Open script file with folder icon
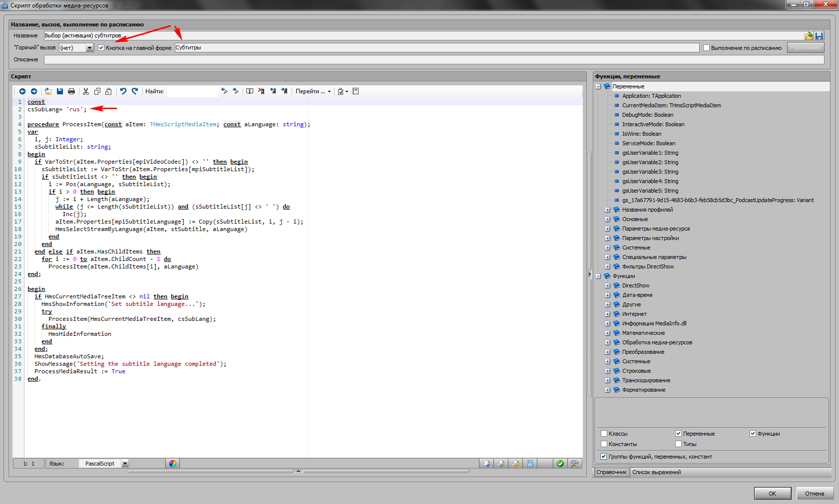 (48, 91)
